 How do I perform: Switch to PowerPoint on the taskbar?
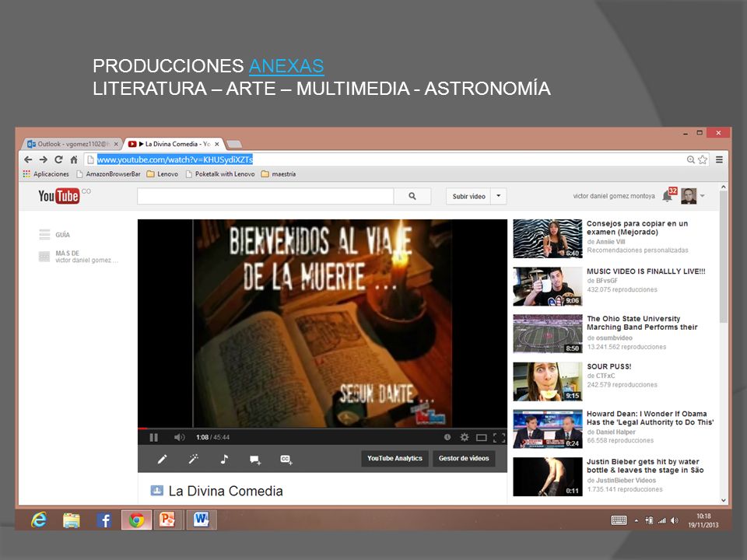pos(167,520)
